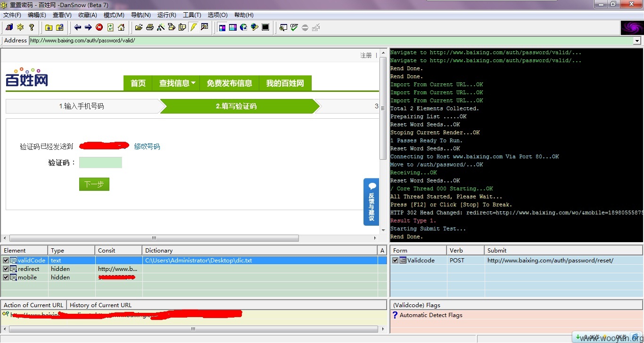
Task: Click the yellow sun-star toolbar icon
Action: [20, 27]
